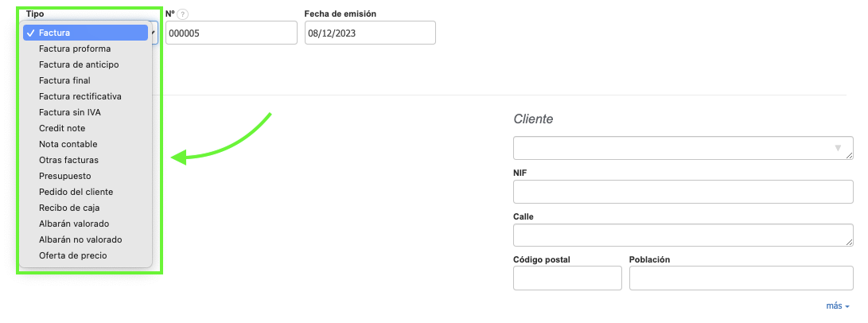Choose Nota contable entry
Screen dimensions: 868x323
68,144
